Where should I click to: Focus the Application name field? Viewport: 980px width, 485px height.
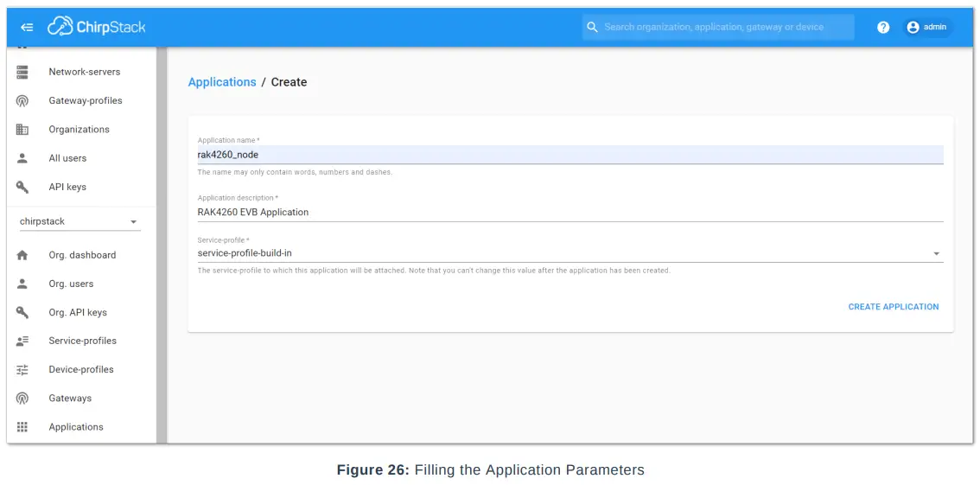click(x=570, y=155)
